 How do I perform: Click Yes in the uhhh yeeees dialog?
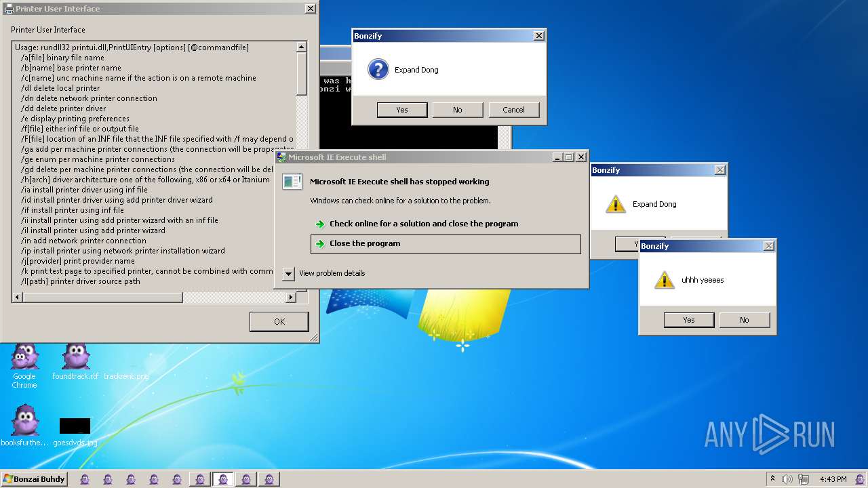(x=689, y=320)
